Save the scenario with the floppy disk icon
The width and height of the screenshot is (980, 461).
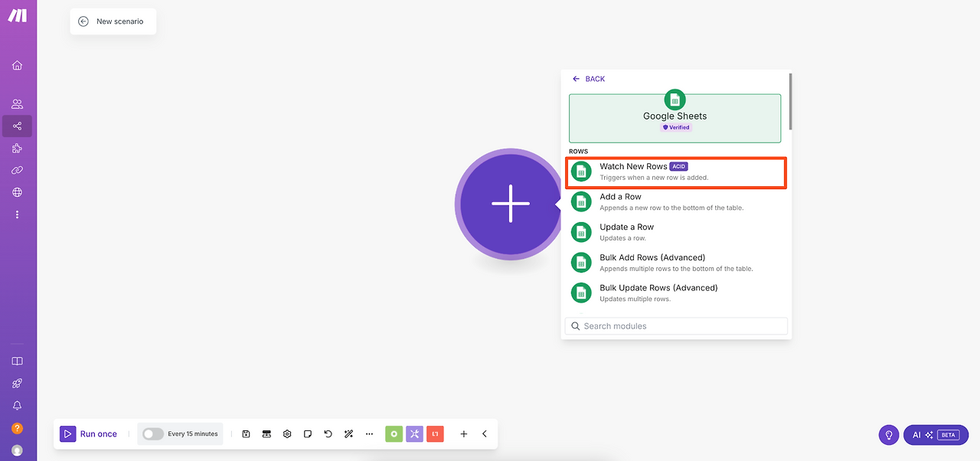point(246,434)
